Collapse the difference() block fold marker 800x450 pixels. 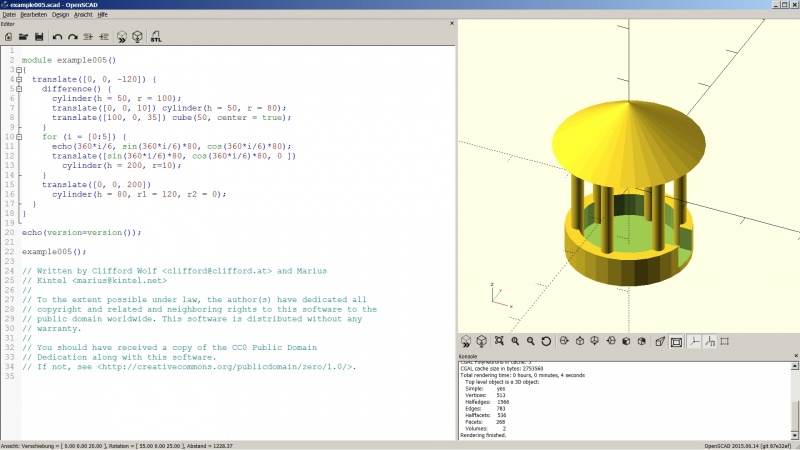tap(19, 89)
